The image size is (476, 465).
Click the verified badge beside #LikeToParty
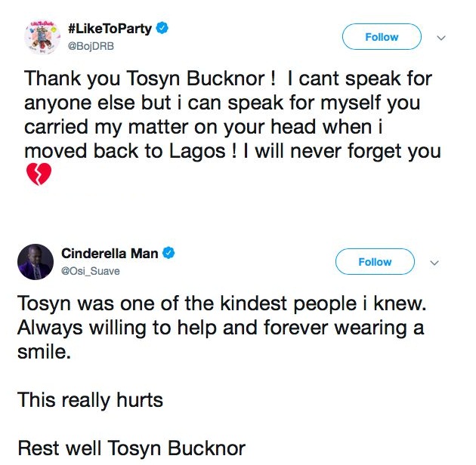click(x=162, y=29)
